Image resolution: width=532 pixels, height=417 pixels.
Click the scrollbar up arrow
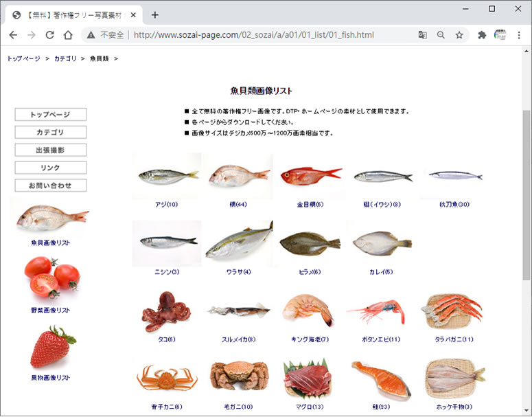coord(527,52)
